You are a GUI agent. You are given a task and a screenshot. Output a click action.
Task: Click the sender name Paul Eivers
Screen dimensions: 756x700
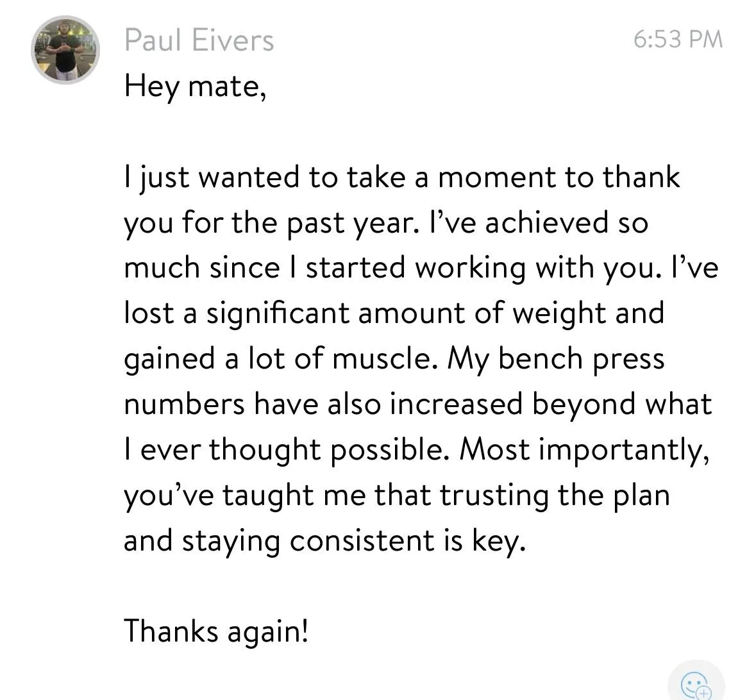(199, 40)
